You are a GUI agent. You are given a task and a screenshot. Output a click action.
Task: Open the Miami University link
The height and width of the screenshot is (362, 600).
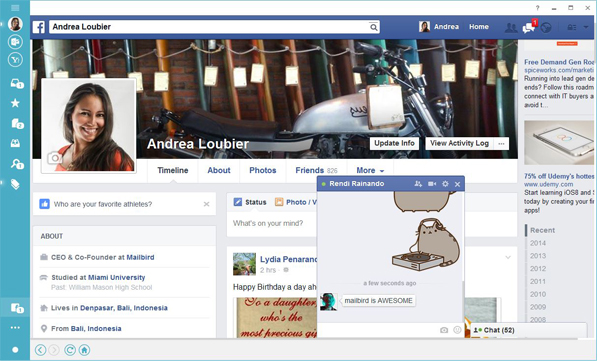point(117,277)
